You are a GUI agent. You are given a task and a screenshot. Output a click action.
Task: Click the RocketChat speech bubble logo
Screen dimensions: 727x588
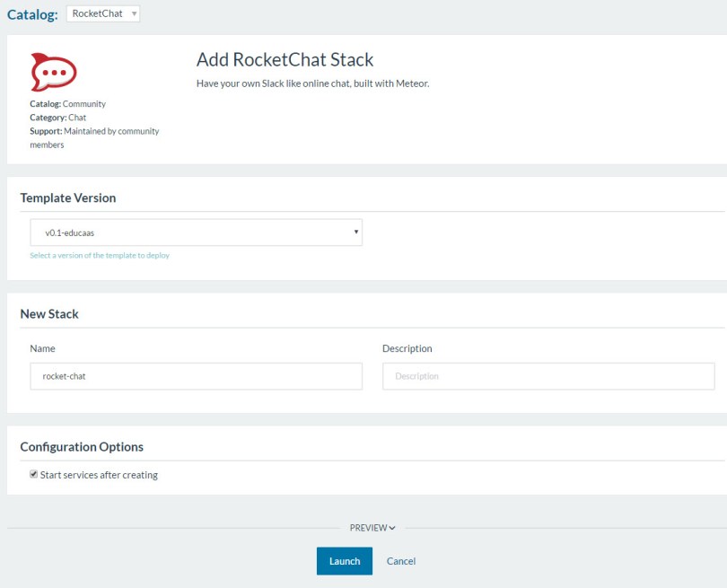click(x=53, y=72)
